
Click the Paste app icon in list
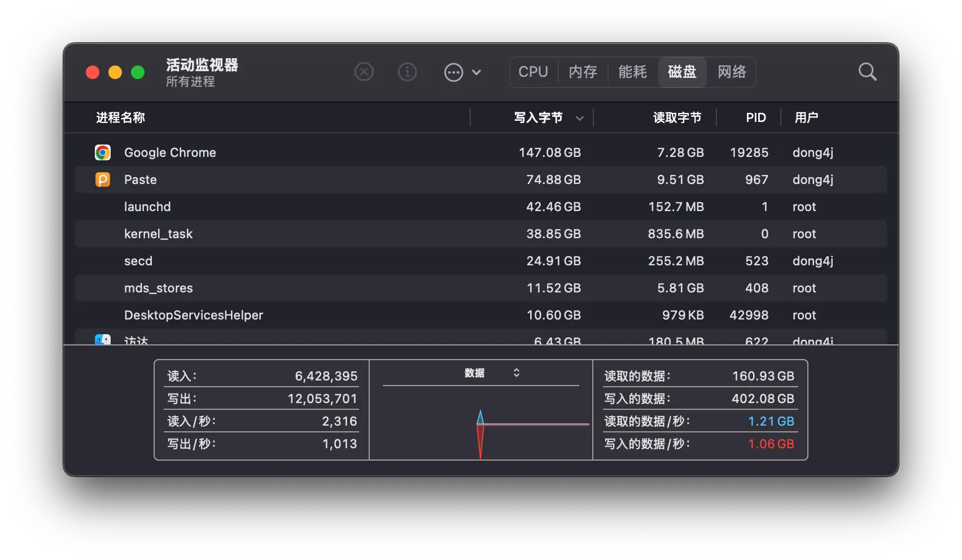click(103, 180)
